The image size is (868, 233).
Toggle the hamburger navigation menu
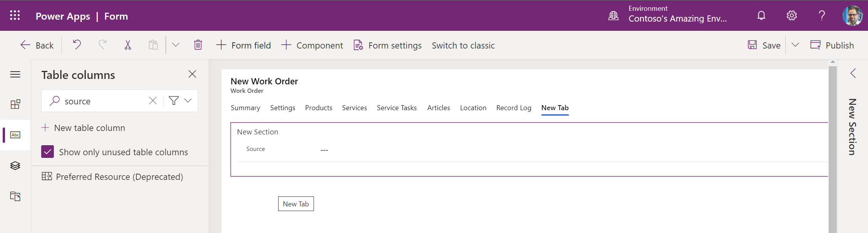(15, 74)
